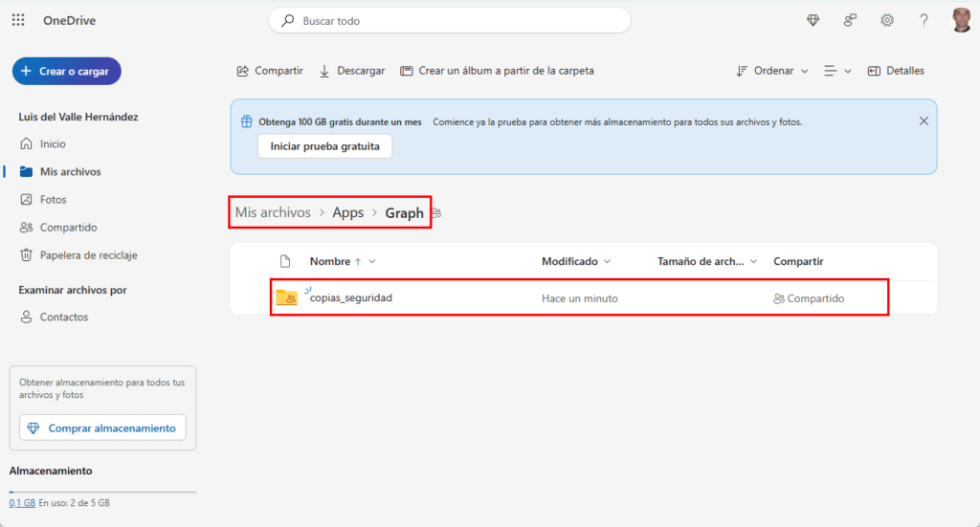The image size is (980, 527).
Task: Click the help question mark icon
Action: [924, 20]
